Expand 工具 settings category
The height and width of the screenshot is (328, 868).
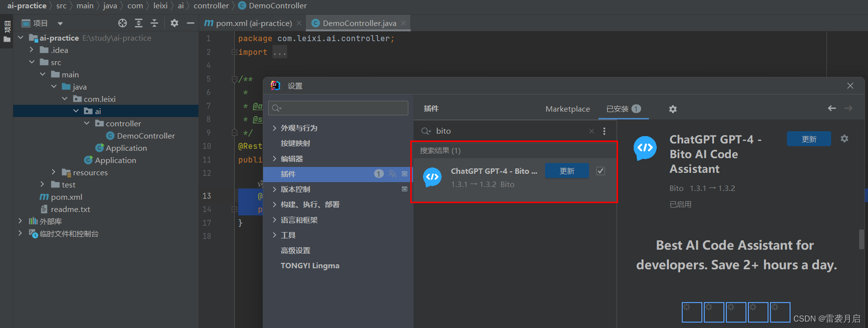(x=274, y=235)
